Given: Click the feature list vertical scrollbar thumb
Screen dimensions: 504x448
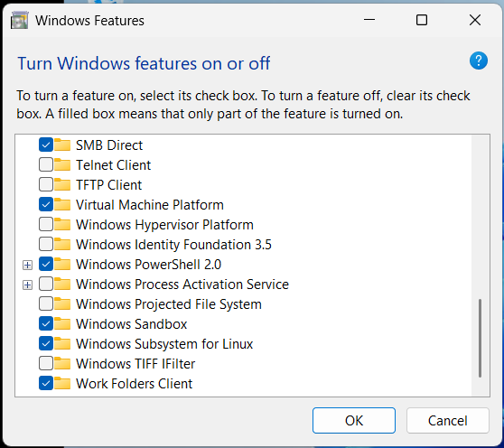Looking at the screenshot, I should 480,338.
